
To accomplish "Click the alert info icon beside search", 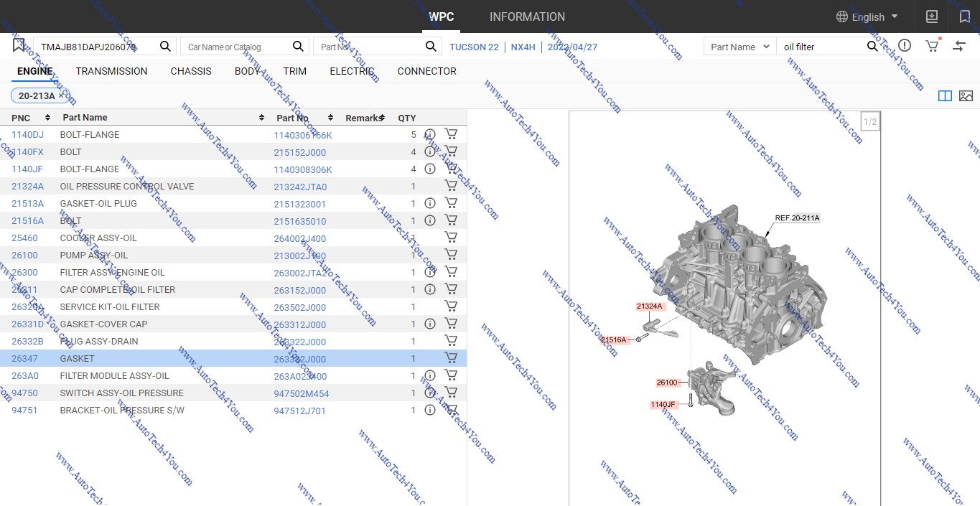I will [905, 46].
